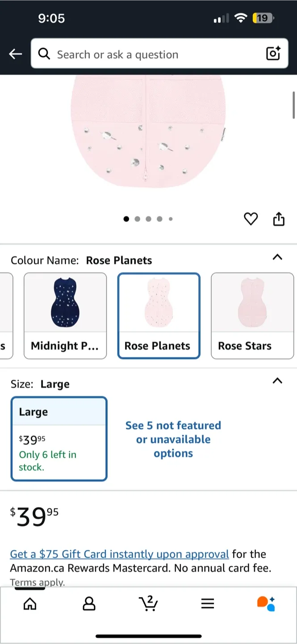Viewport: 297px width, 644px height.
Task: Open shopping cart with 2 items
Action: (x=148, y=603)
